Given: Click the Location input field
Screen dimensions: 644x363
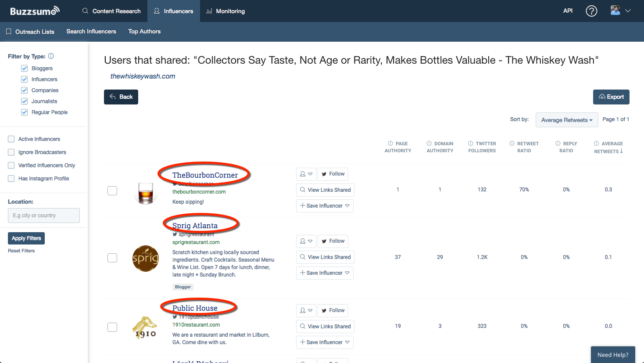Looking at the screenshot, I should 44,216.
